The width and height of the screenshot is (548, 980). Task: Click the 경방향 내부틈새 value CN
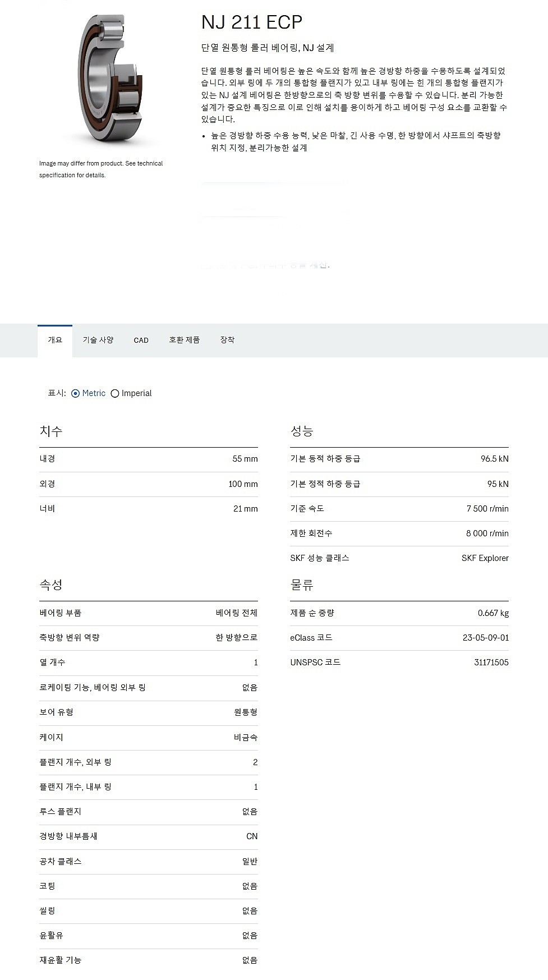coord(252,836)
